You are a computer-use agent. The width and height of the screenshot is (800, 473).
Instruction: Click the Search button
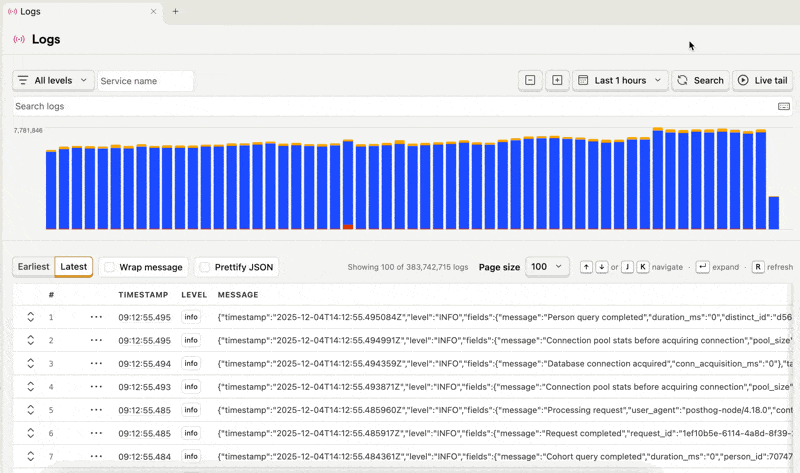(x=700, y=81)
